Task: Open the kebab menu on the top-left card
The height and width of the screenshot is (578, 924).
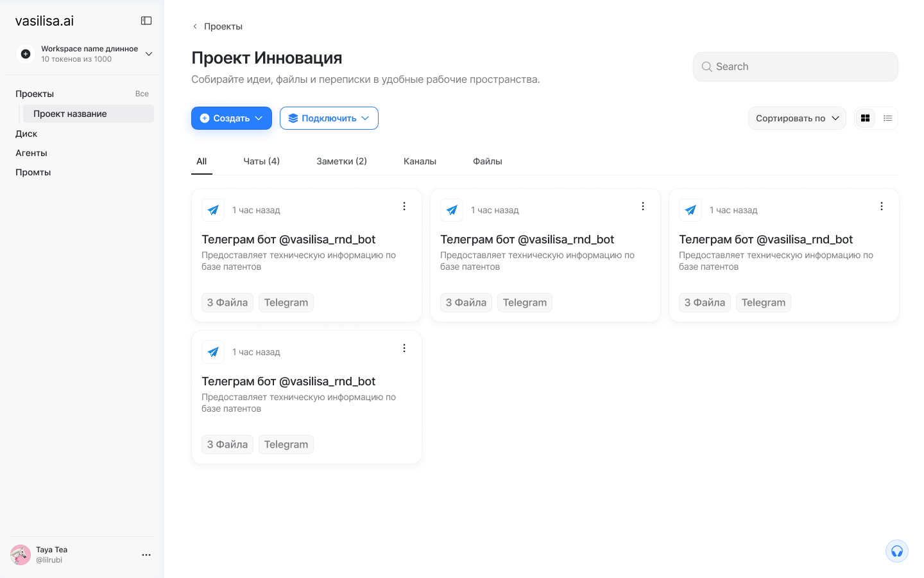Action: coord(404,206)
